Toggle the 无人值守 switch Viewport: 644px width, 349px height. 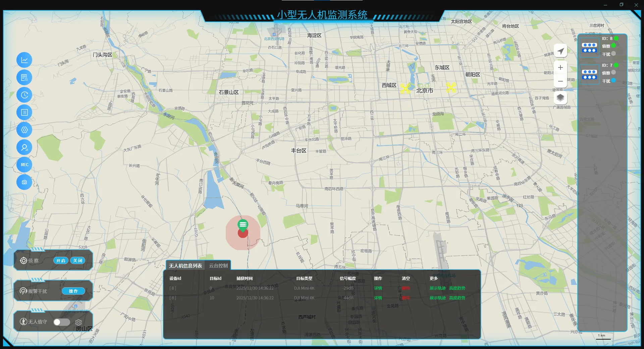(x=62, y=322)
